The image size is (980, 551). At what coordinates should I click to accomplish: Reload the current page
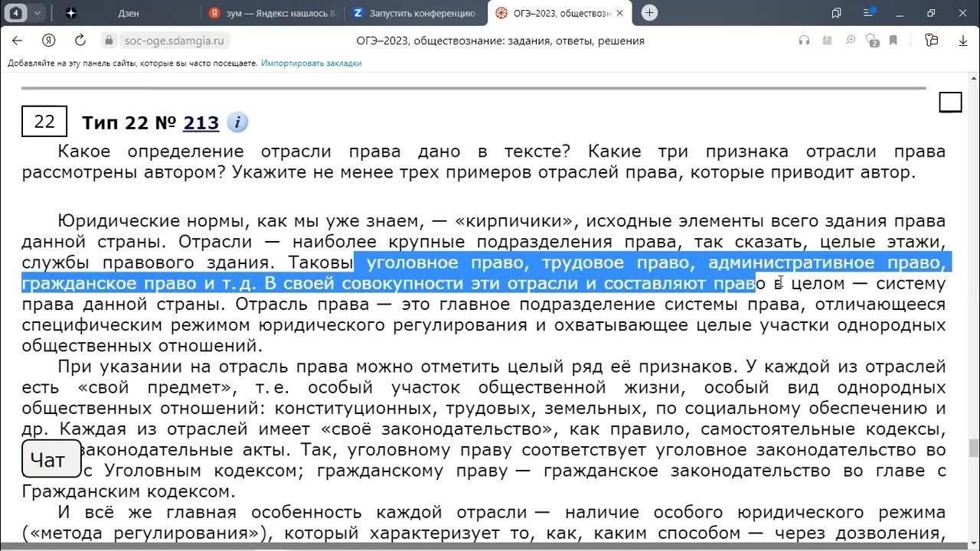[80, 41]
